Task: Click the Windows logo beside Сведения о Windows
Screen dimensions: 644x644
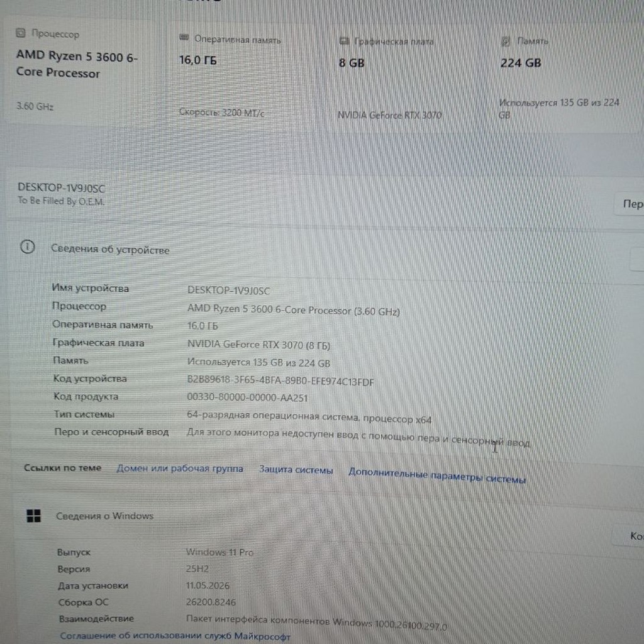Action: point(34,516)
